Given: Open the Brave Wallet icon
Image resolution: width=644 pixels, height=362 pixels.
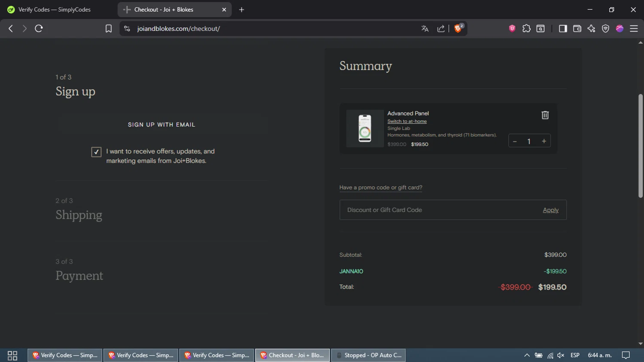Looking at the screenshot, I should coord(577,28).
